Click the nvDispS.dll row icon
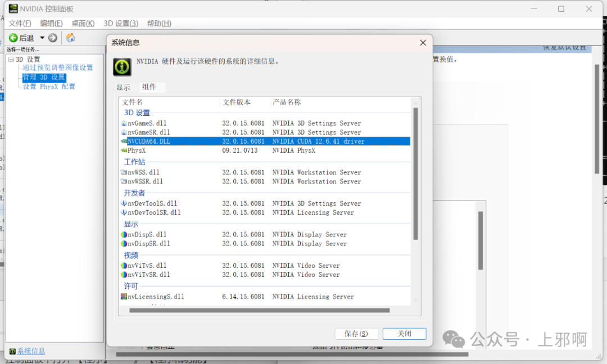The width and height of the screenshot is (607, 364). click(x=124, y=234)
